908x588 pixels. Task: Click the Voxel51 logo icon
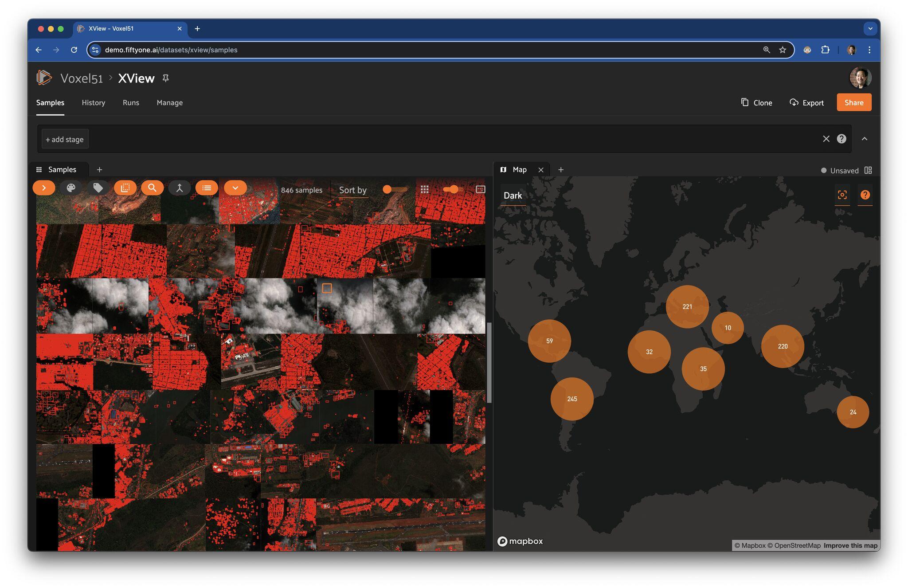(44, 78)
